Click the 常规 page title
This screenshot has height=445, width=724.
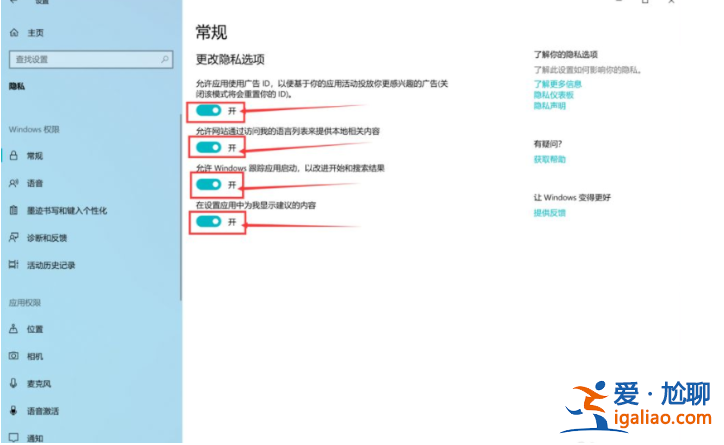tap(211, 32)
